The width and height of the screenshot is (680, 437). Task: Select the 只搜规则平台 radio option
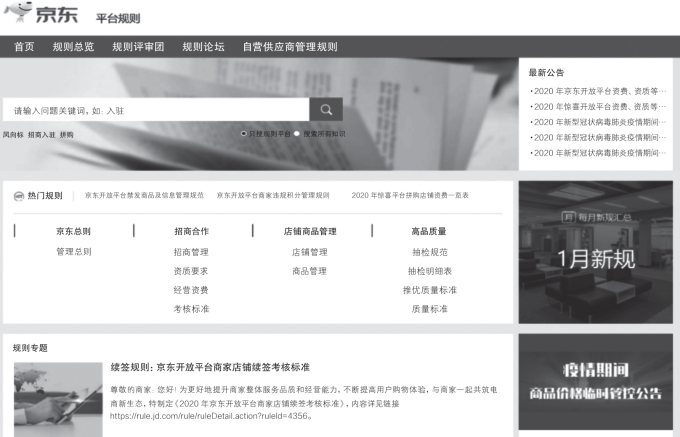[244, 134]
